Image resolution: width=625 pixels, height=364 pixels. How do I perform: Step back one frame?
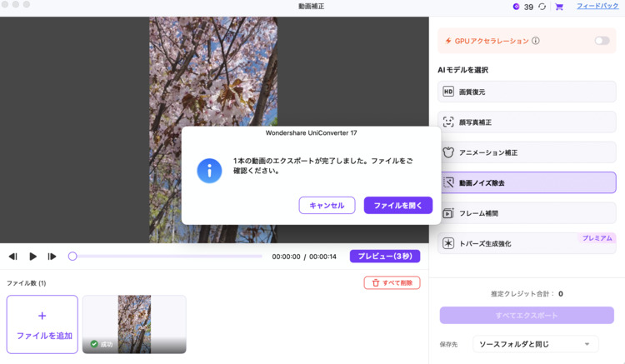click(13, 257)
